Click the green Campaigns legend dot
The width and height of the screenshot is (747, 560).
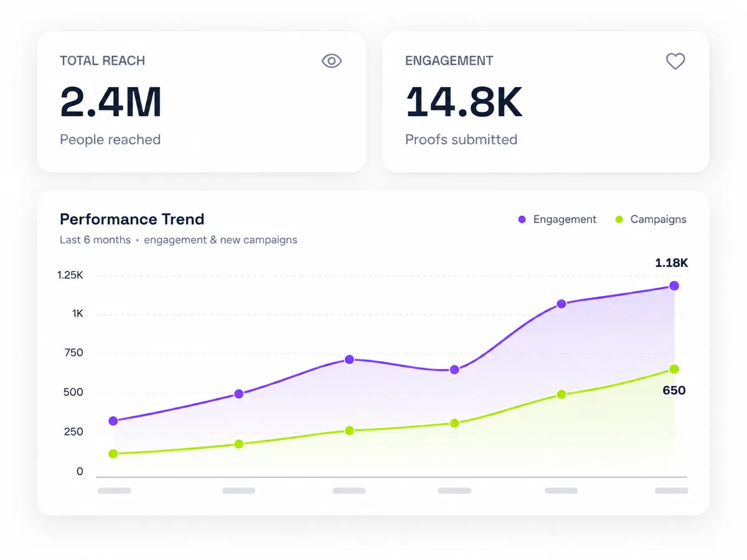(619, 220)
